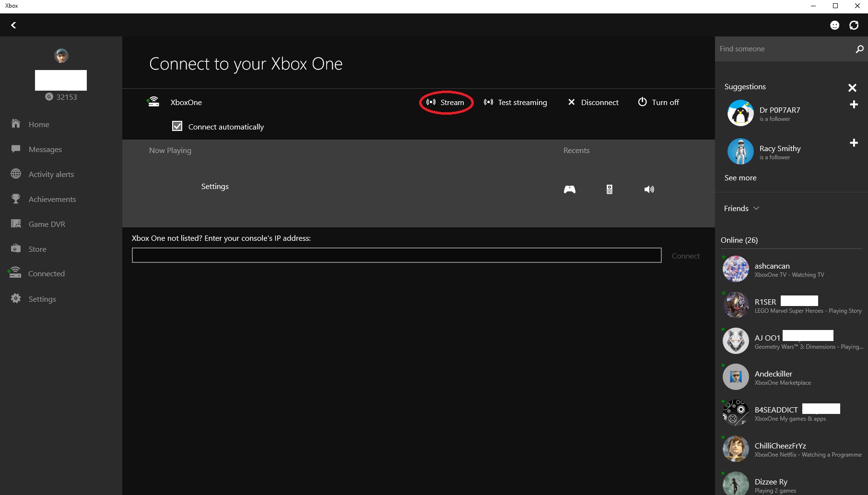Open R1SER friend entry

pyautogui.click(x=791, y=305)
